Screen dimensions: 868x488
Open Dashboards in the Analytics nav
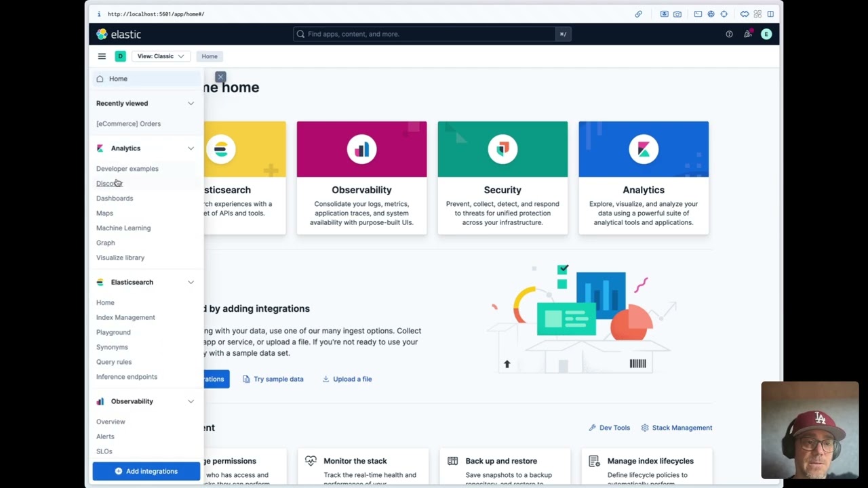pos(115,198)
